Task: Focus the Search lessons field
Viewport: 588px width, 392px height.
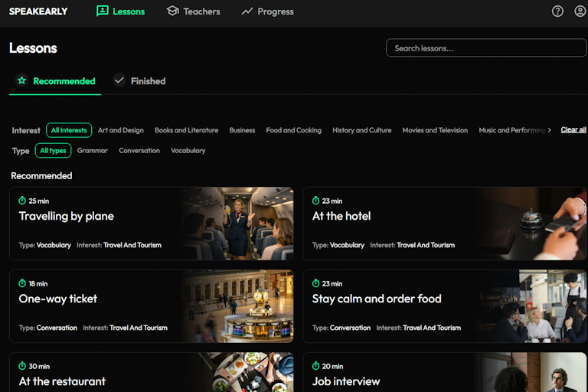Action: pos(486,48)
